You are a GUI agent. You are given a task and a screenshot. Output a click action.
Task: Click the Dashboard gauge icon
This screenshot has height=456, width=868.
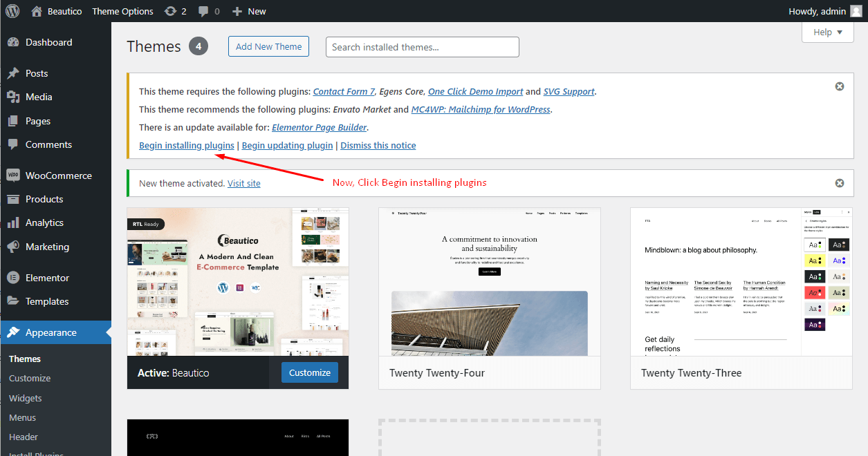pyautogui.click(x=13, y=42)
